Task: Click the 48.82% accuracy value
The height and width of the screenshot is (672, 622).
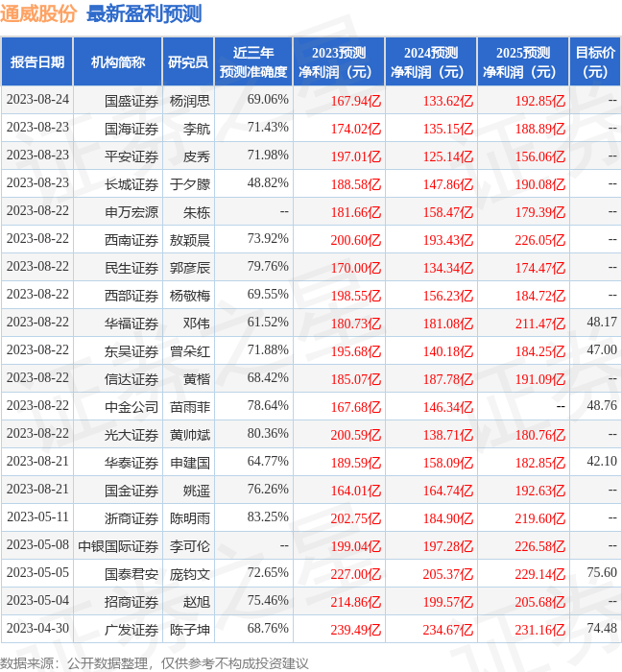Action: [x=268, y=183]
